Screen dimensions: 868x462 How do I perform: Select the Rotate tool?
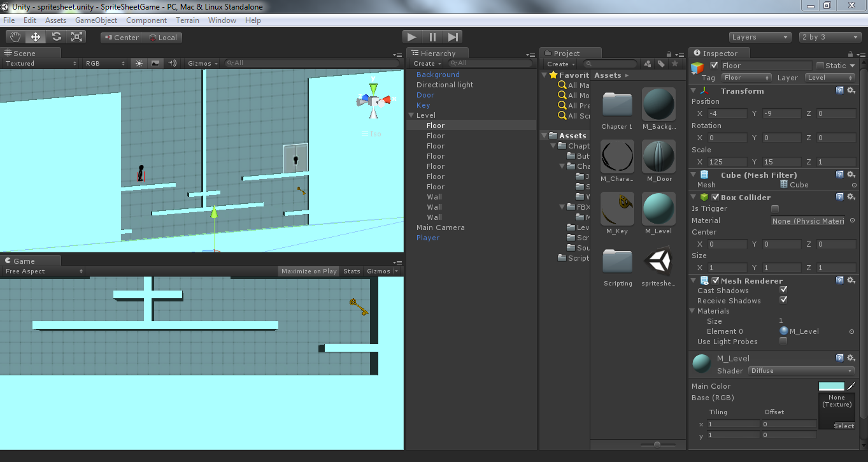[56, 37]
